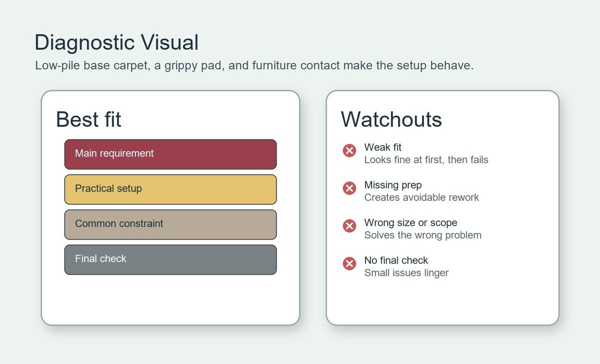Viewport: 600px width, 364px height.
Task: Select the gray Final check bar
Action: tap(170, 259)
